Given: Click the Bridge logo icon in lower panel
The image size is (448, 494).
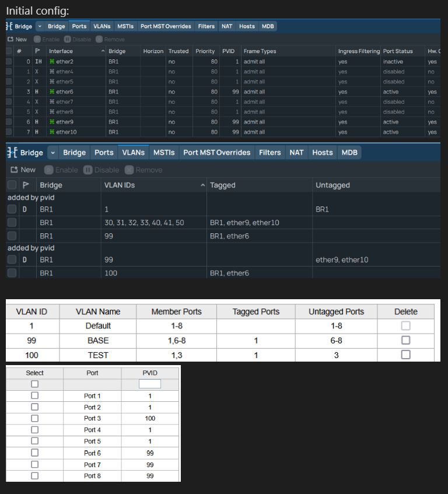Looking at the screenshot, I should [12, 152].
